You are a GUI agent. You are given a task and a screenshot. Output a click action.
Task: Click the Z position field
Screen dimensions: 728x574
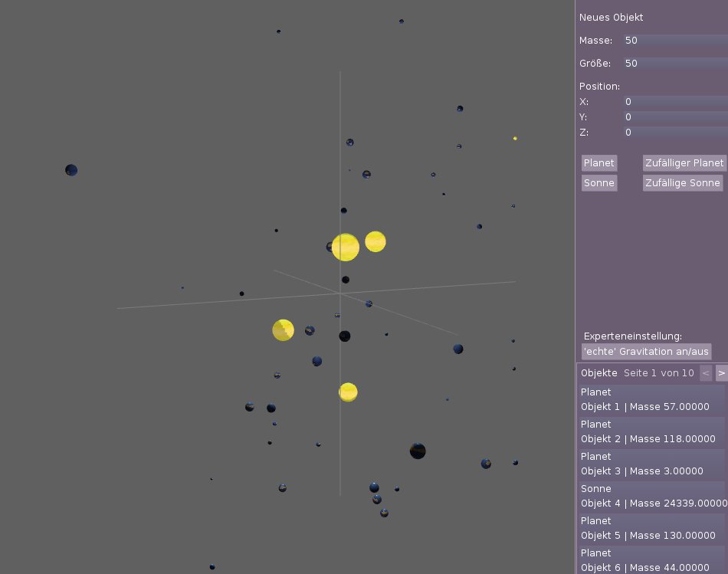point(676,133)
